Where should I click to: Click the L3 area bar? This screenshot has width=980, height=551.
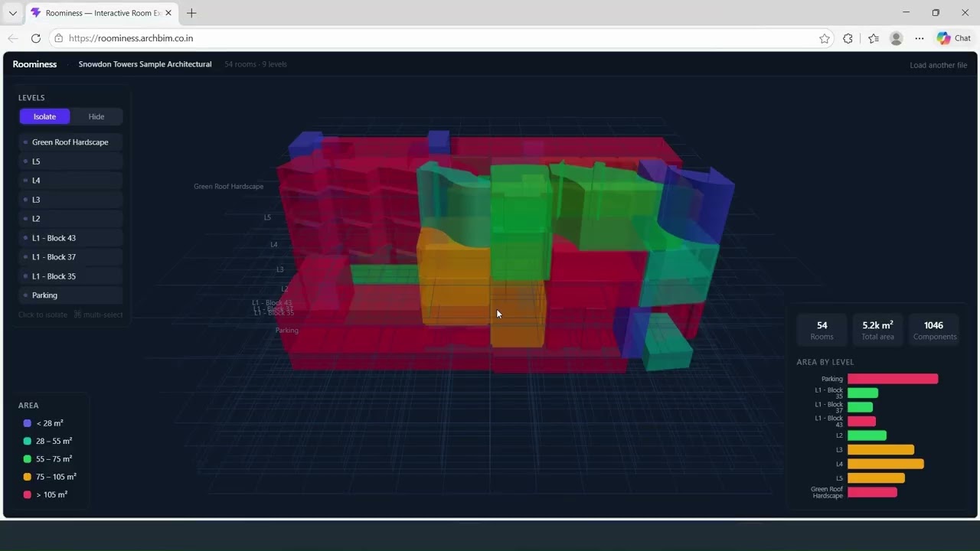pos(880,450)
